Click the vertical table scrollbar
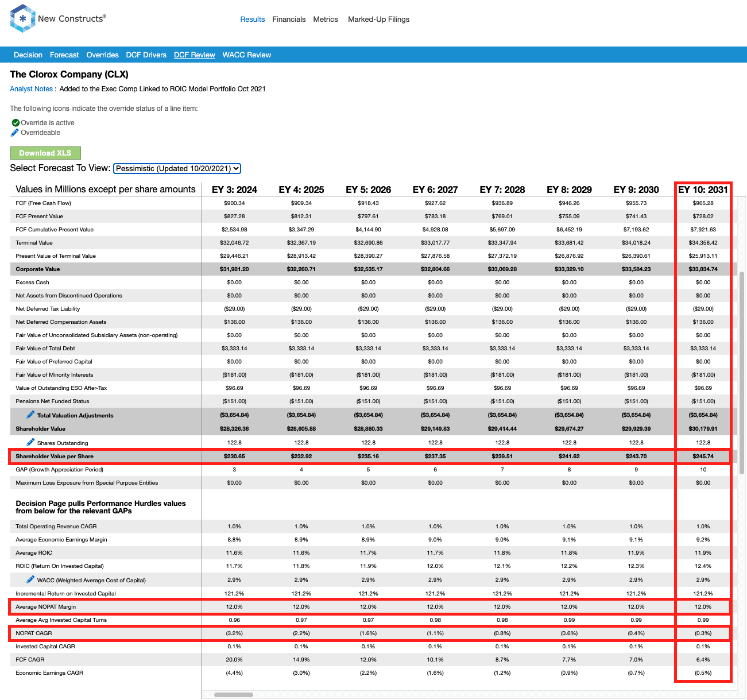The image size is (747, 700). pos(742,373)
